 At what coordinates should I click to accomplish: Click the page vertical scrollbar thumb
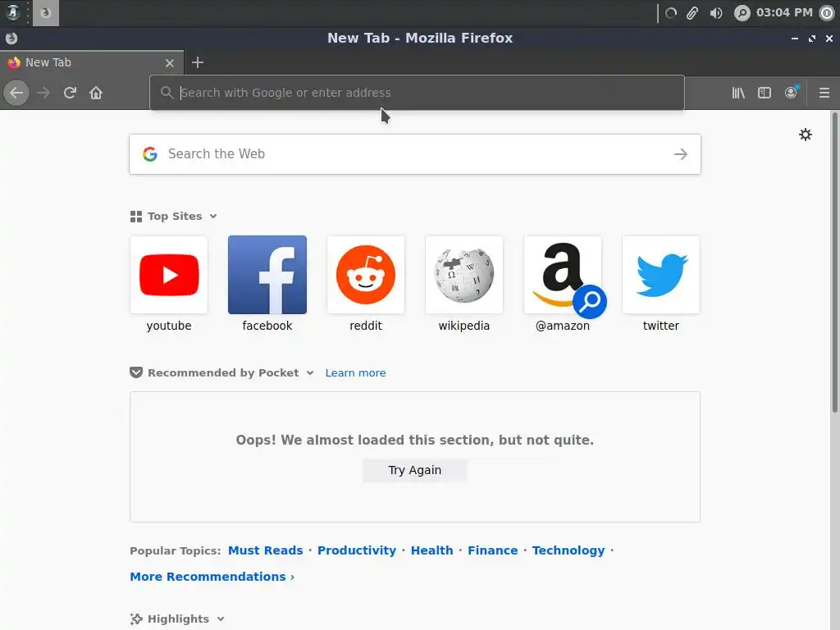(834, 262)
